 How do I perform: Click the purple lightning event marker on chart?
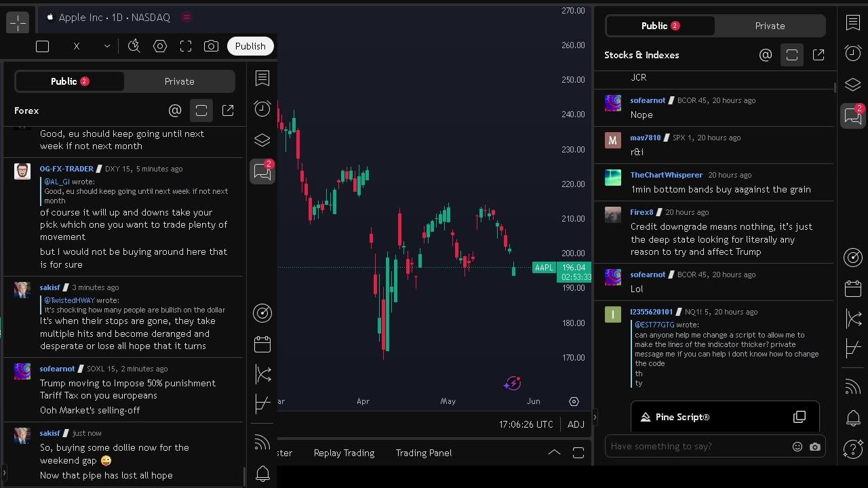point(513,384)
